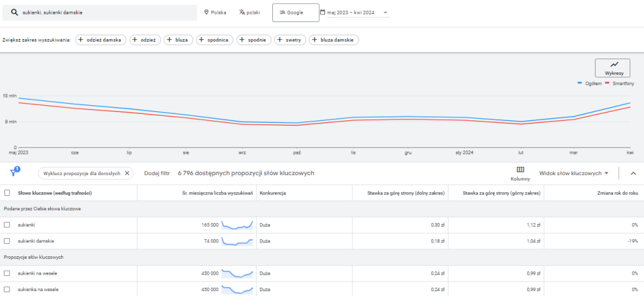Click the sukienki keyword text
This screenshot has width=644, height=296.
26,225
